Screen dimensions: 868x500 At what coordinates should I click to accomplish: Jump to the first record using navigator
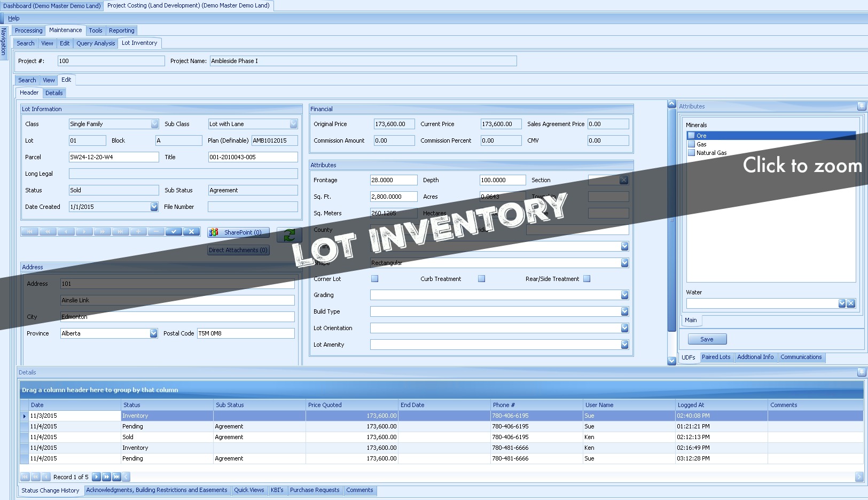(x=29, y=231)
